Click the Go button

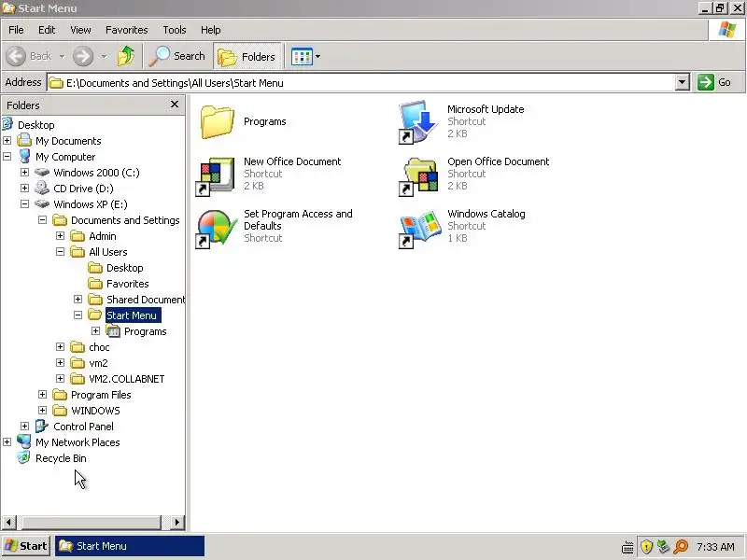714,82
